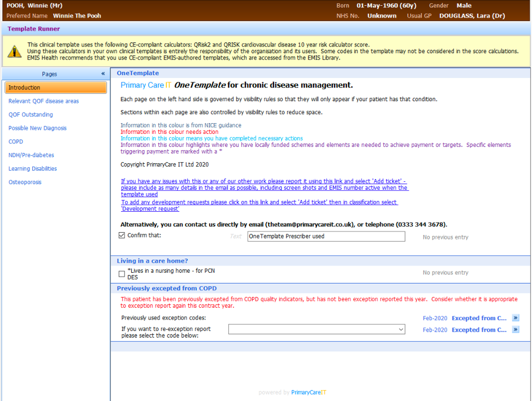Click double-arrow next to second Feb-2020 exception code
This screenshot has width=532, height=401.
(515, 329)
